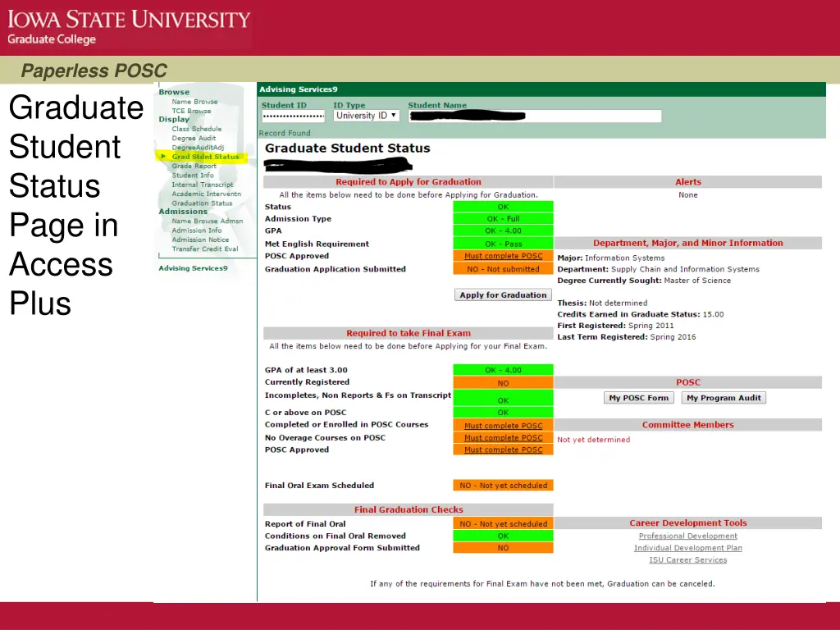
Task: Open the University ID type dropdown
Action: click(366, 116)
